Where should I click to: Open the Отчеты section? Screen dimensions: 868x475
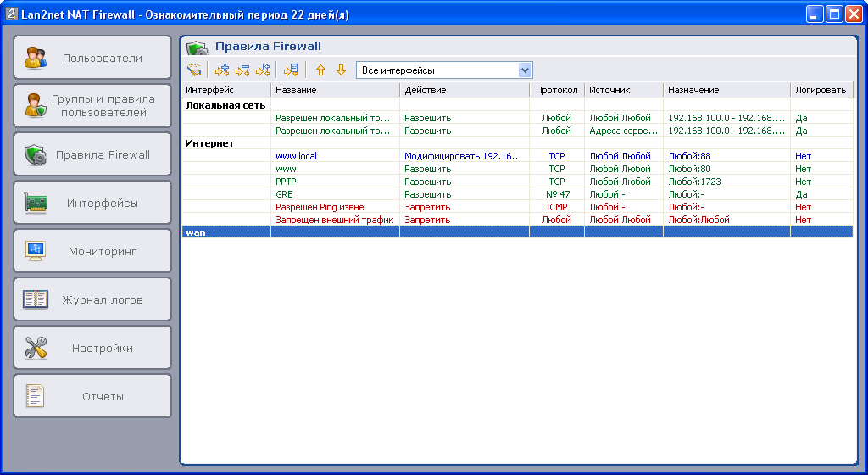click(x=92, y=397)
